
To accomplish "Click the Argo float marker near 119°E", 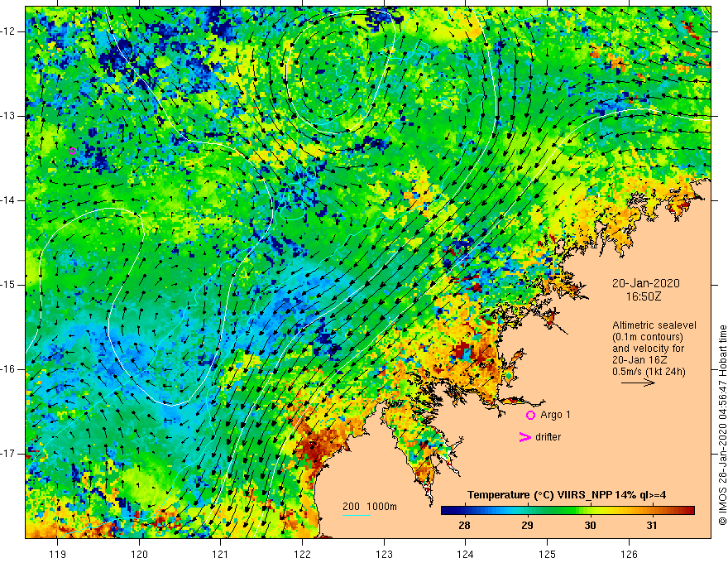I will [72, 151].
